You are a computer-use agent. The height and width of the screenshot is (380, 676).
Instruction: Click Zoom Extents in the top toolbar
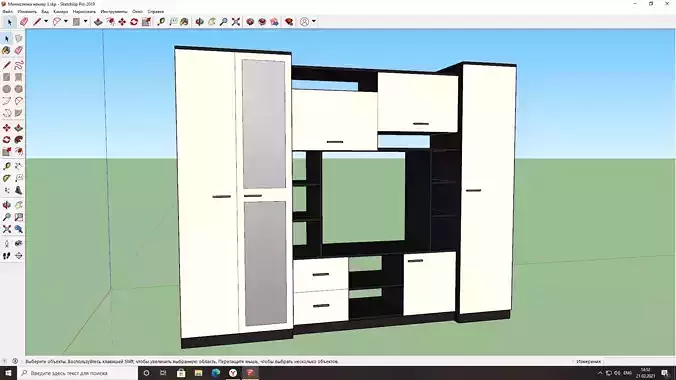click(235, 22)
